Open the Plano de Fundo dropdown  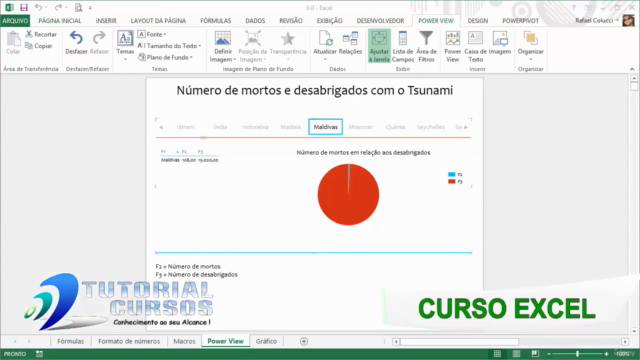point(165,57)
